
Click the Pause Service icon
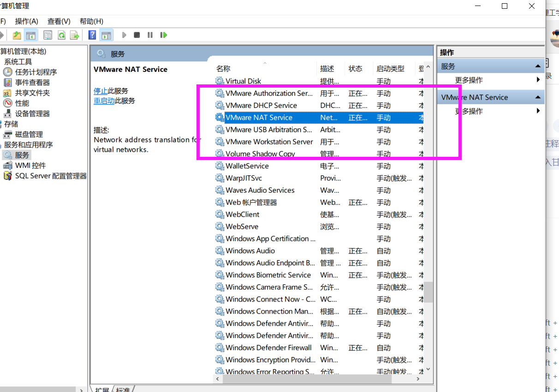(x=150, y=35)
